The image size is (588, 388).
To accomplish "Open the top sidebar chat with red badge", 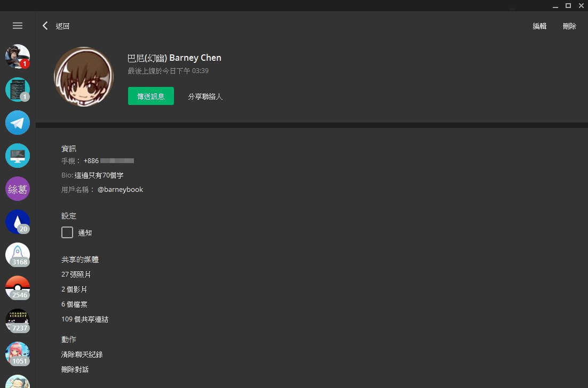I will (x=18, y=56).
